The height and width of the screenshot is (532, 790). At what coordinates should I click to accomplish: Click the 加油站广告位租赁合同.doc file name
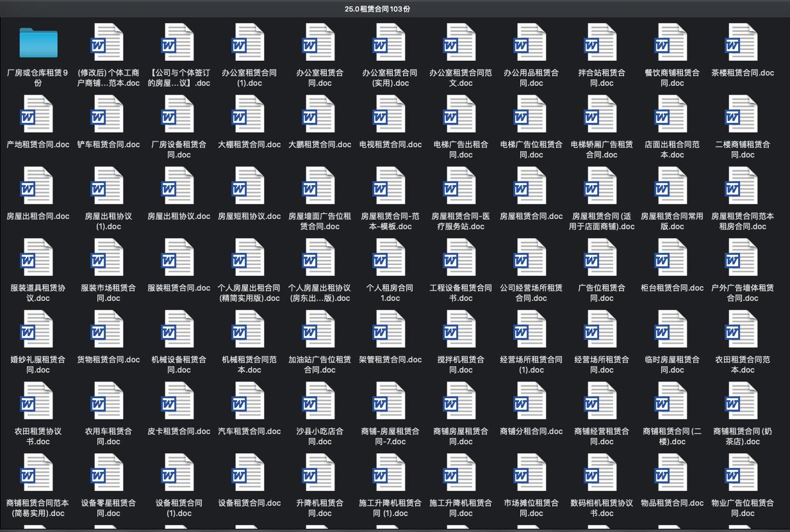(x=320, y=365)
